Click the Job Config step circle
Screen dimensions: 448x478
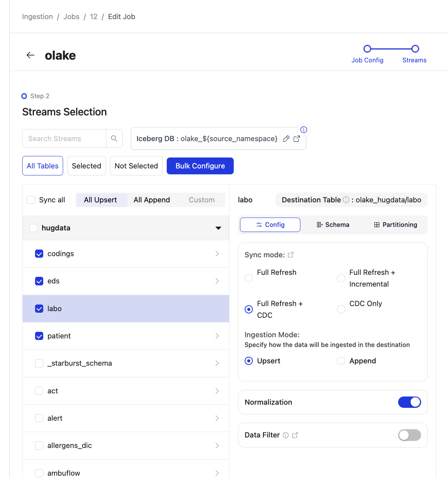[x=367, y=49]
